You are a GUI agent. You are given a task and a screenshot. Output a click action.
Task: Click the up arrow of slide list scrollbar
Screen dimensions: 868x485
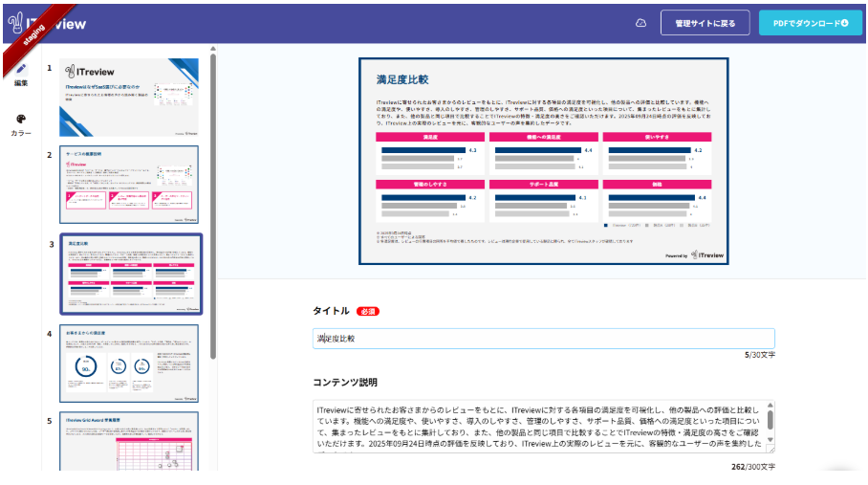tap(213, 50)
